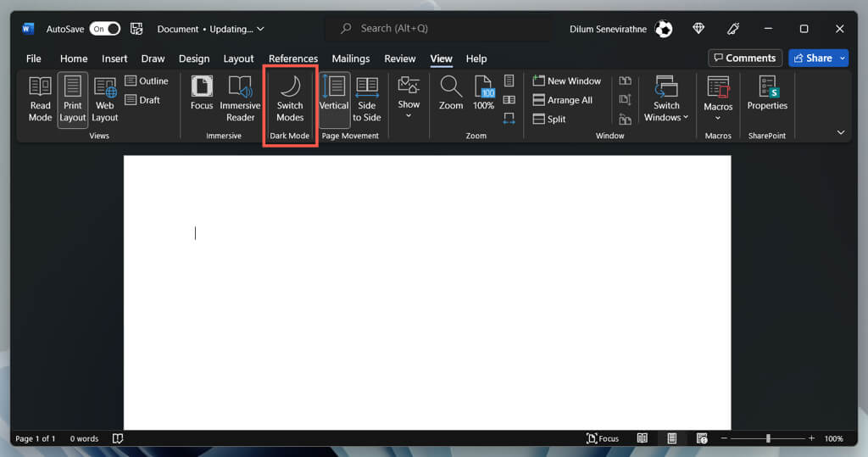Click View Side by Side icon
The image size is (868, 457).
(x=625, y=81)
